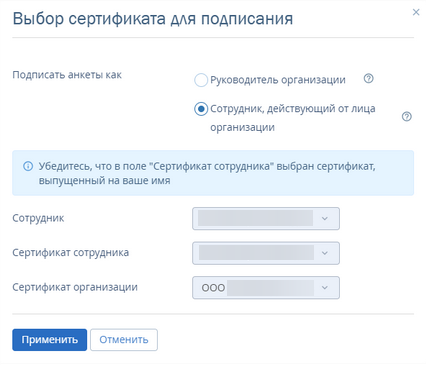Open the 'Сертификат организации' dropdown
This screenshot has width=426, height=365.
(x=266, y=287)
